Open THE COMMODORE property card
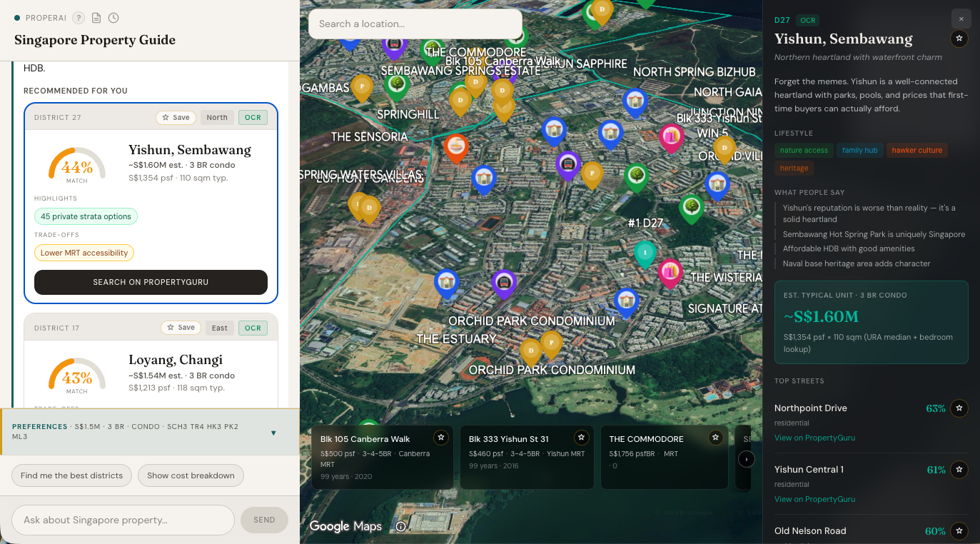 665,458
